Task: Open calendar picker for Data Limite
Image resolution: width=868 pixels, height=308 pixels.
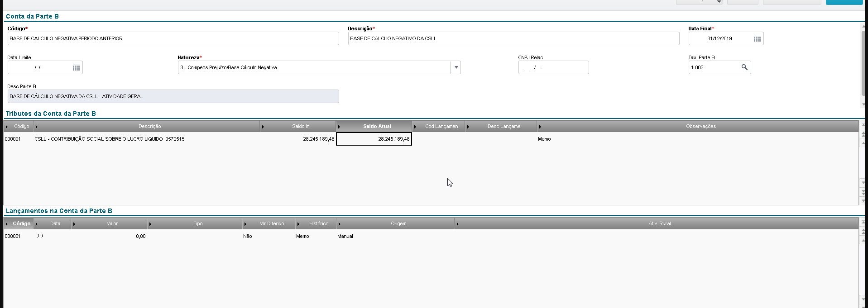Action: pyautogui.click(x=76, y=68)
